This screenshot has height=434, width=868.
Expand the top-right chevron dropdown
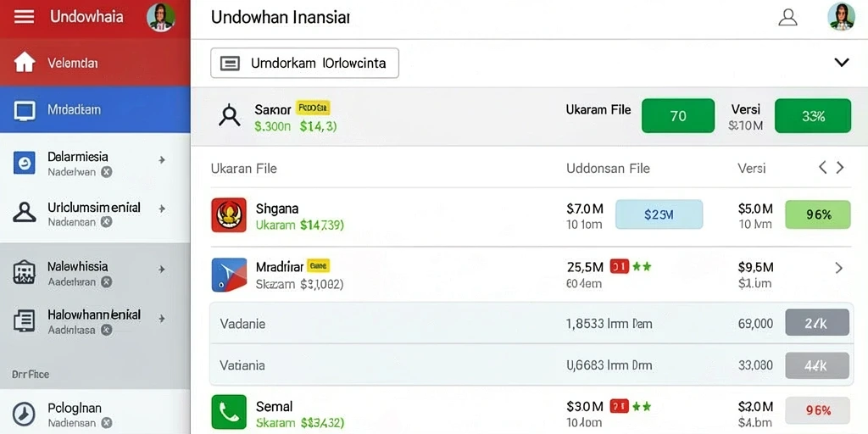[x=842, y=63]
